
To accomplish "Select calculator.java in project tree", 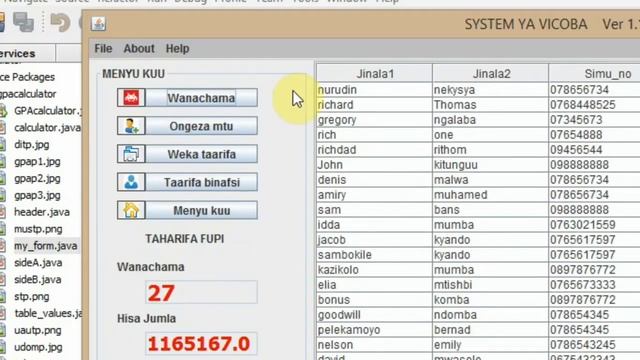I will pyautogui.click(x=47, y=128).
